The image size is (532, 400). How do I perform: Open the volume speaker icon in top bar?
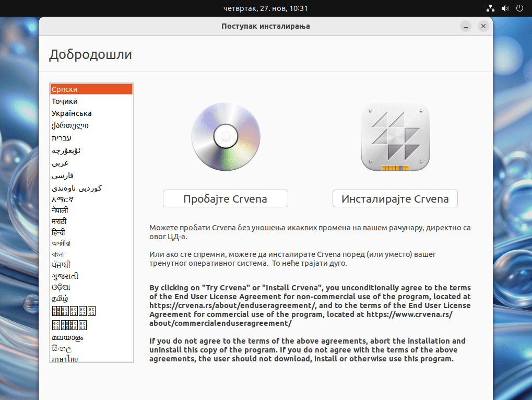pyautogui.click(x=505, y=8)
